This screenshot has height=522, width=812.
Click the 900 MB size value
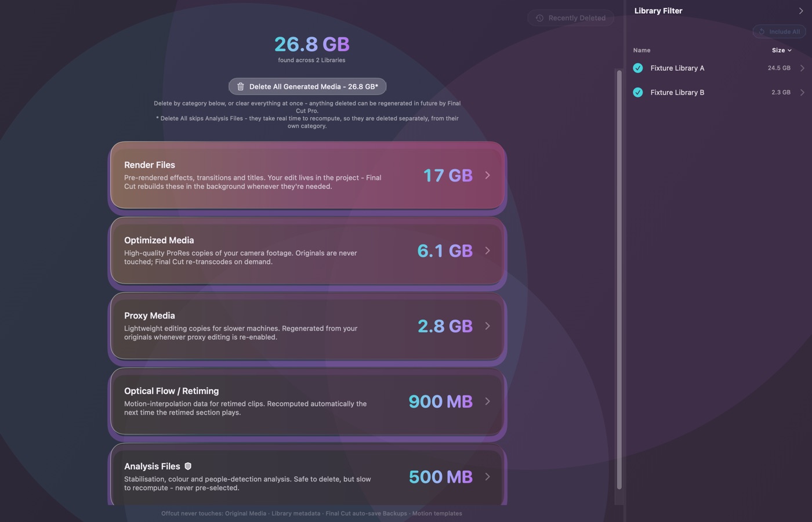[x=441, y=401]
